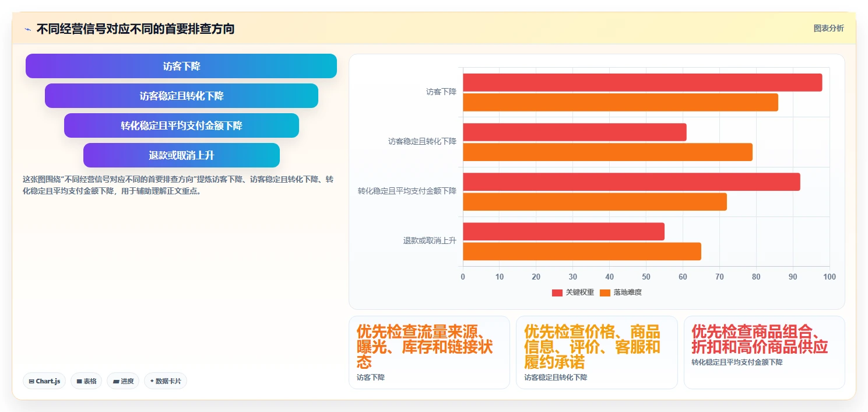
Task: Click the description paragraph starting 这张图围绕
Action: point(178,185)
